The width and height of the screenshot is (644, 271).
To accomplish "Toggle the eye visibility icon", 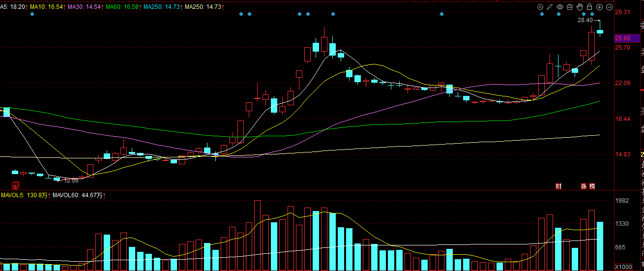I will (559, 7).
